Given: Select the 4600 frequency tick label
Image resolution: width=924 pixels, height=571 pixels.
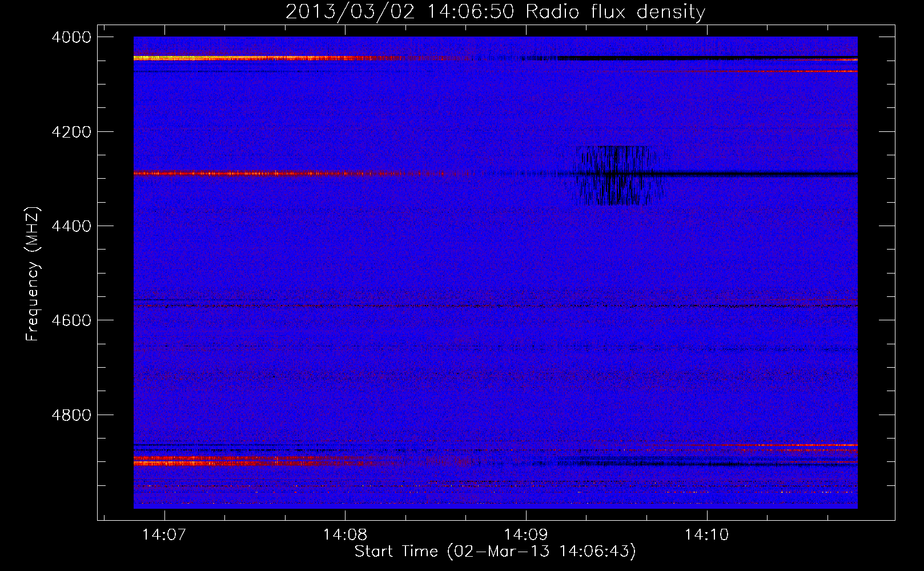Looking at the screenshot, I should coord(71,320).
